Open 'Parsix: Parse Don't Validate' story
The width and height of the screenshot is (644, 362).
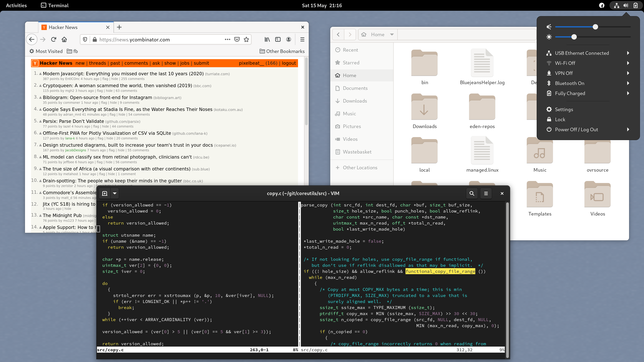click(x=73, y=121)
